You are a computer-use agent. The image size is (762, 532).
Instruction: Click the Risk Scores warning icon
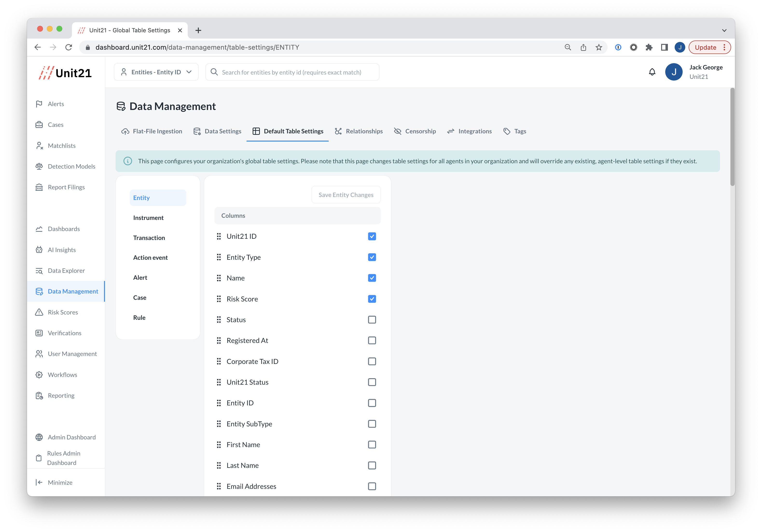(x=39, y=312)
